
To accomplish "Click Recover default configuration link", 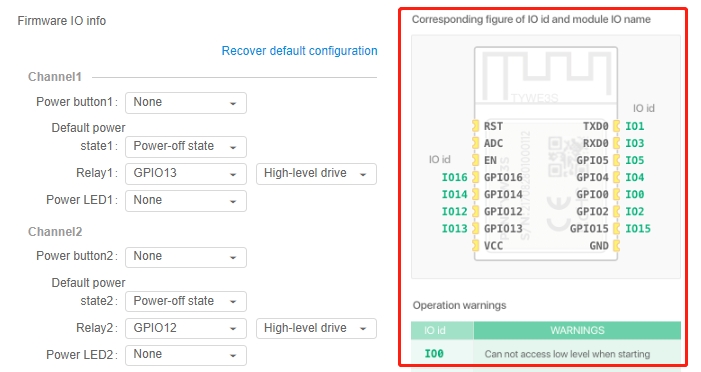I will [300, 51].
